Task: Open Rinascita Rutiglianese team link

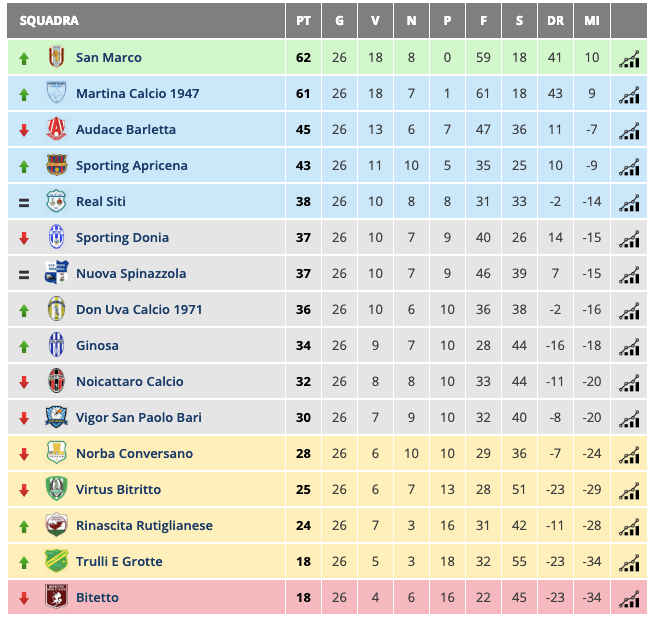Action: click(144, 526)
